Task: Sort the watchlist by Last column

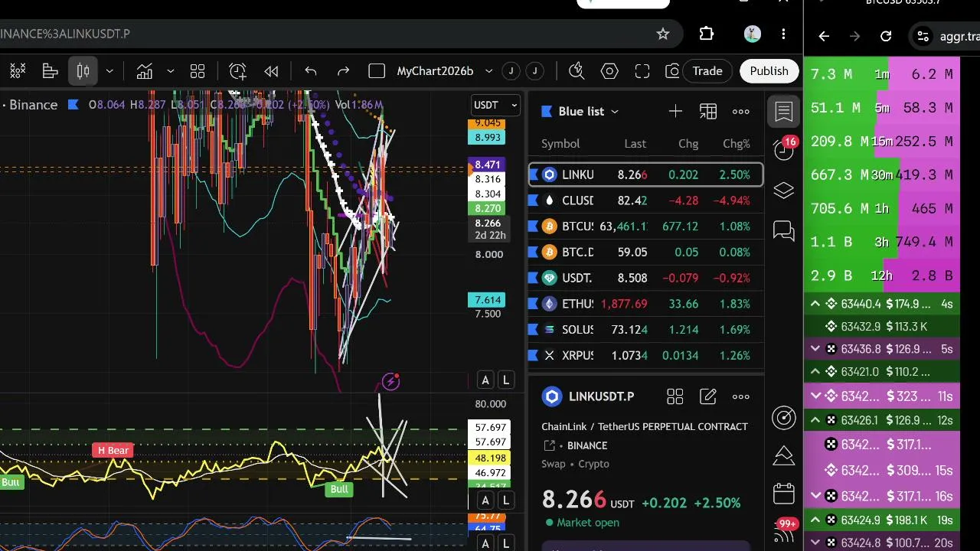Action: [x=635, y=144]
